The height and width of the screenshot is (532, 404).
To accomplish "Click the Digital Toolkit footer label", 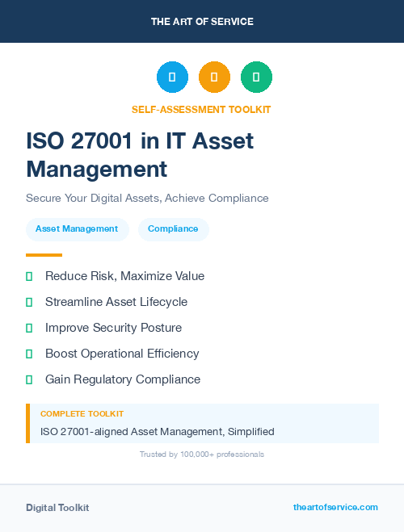I will [x=57, y=508].
